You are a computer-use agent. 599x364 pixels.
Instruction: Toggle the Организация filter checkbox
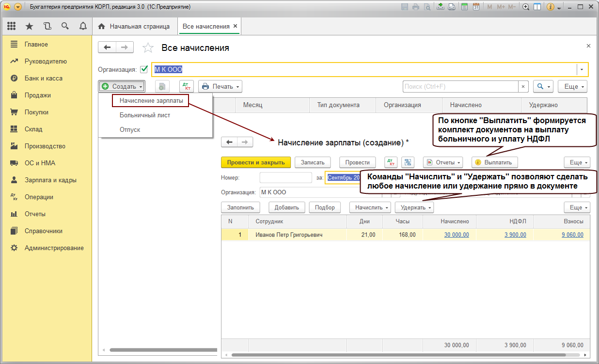(x=144, y=69)
